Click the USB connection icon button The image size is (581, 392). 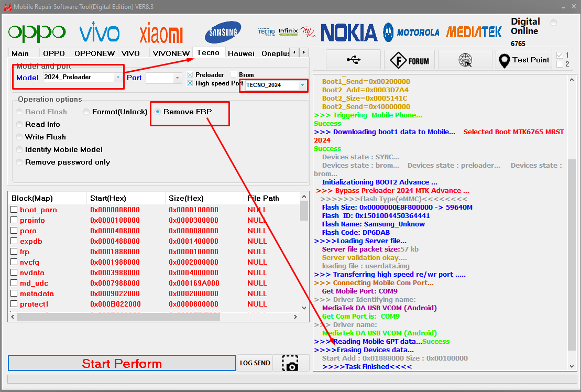coord(354,60)
